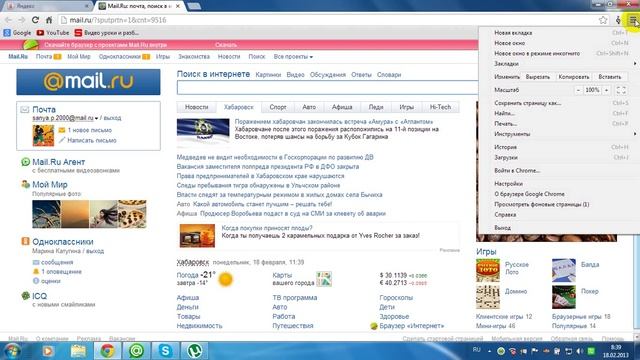This screenshot has height=360, width=640.
Task: Click the internet search input field
Action: [327, 87]
